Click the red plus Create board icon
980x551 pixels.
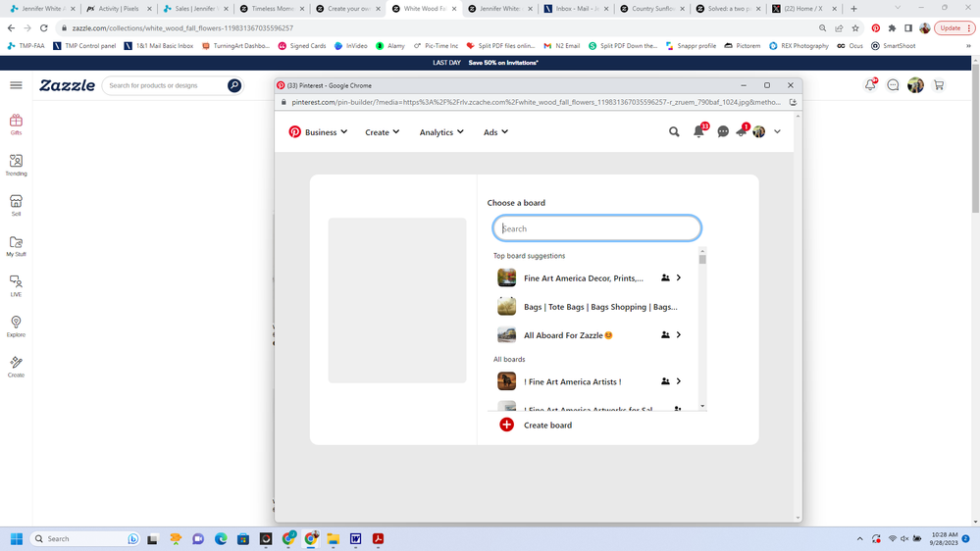tap(506, 425)
